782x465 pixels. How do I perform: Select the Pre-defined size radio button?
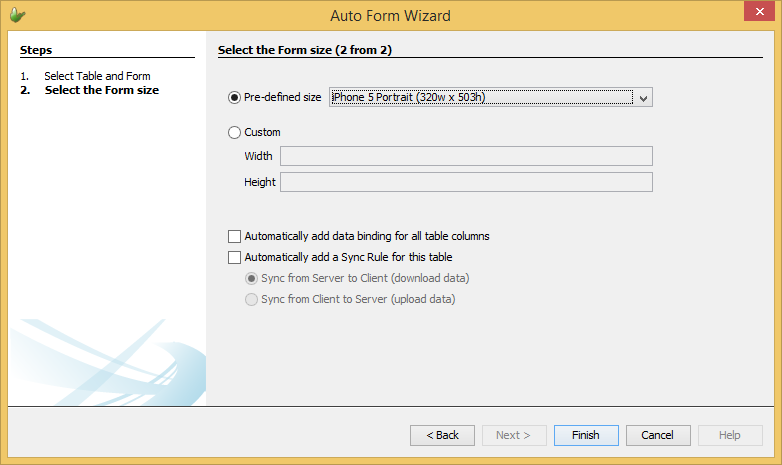235,98
